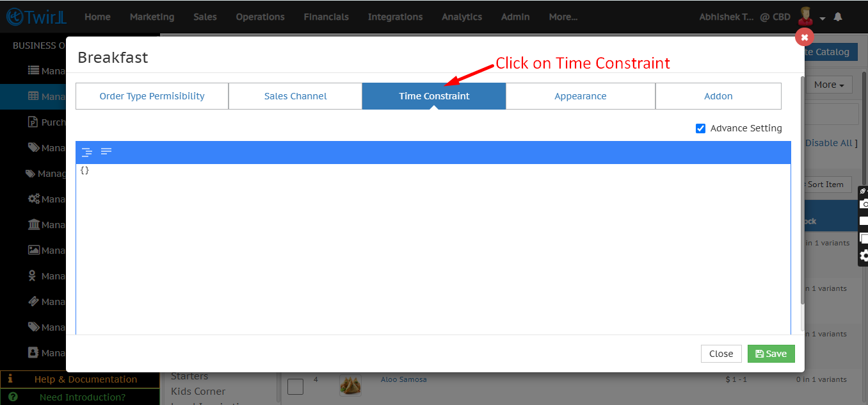Image resolution: width=868 pixels, height=405 pixels.
Task: Click the Help & Documentation info icon
Action: pos(10,379)
